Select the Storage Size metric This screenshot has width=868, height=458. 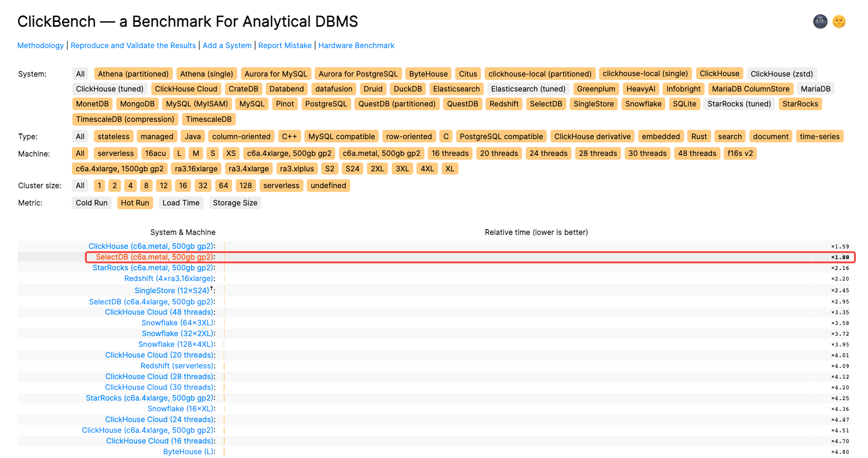click(x=235, y=203)
